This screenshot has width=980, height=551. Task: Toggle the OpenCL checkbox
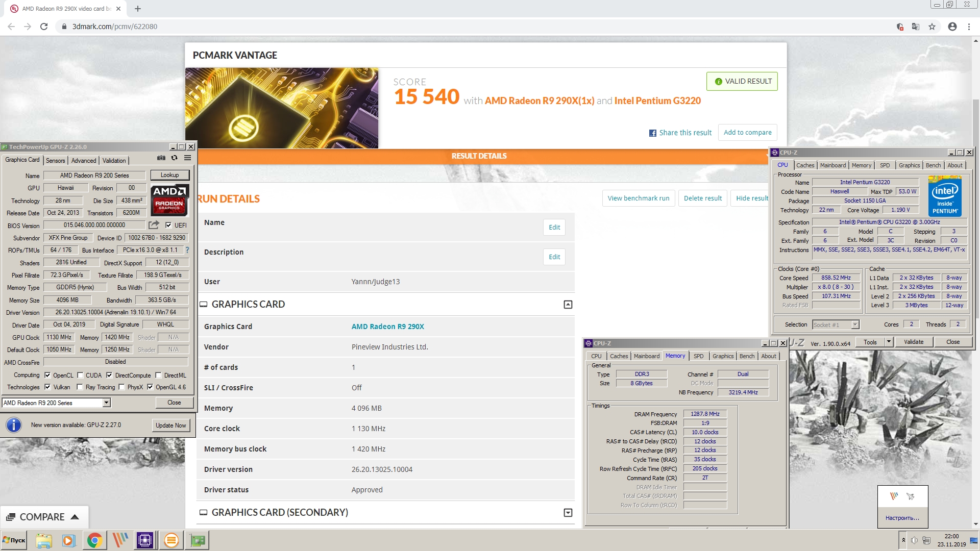pyautogui.click(x=47, y=375)
